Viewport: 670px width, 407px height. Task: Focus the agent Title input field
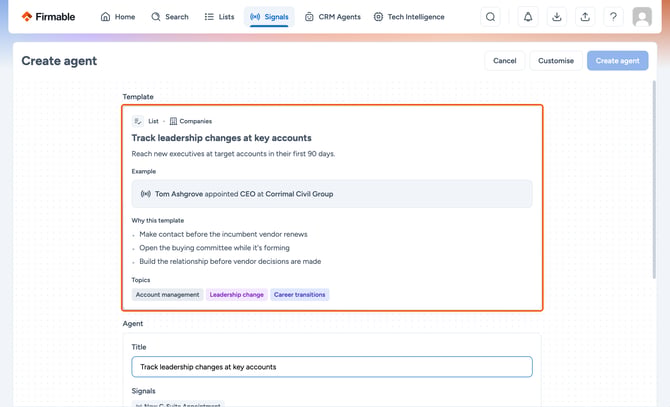[x=332, y=367]
